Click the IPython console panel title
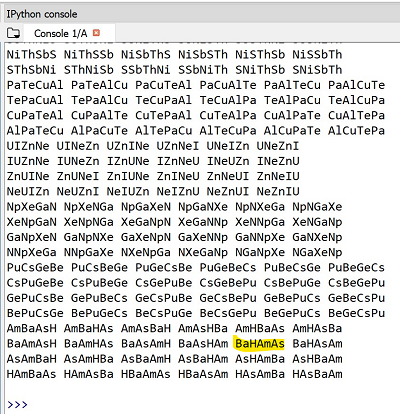The image size is (400, 414). 42,14
